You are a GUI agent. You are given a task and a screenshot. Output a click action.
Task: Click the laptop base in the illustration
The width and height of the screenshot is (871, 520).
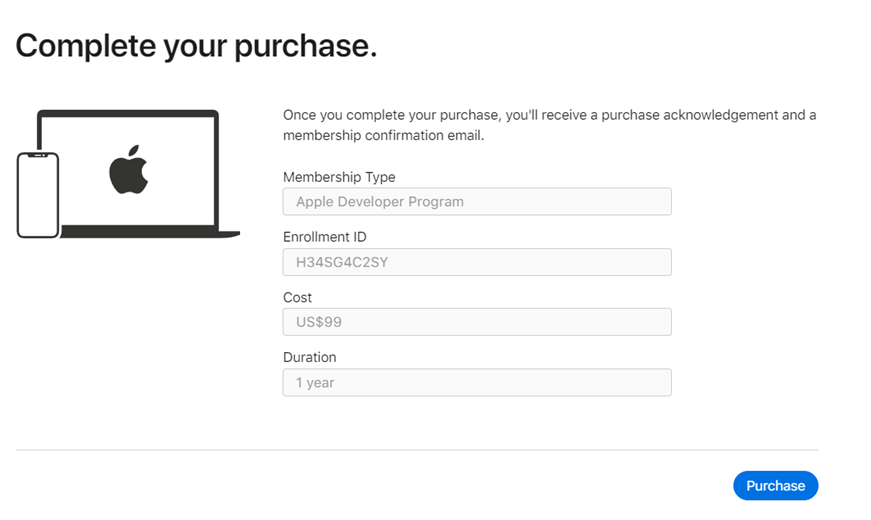click(x=150, y=234)
